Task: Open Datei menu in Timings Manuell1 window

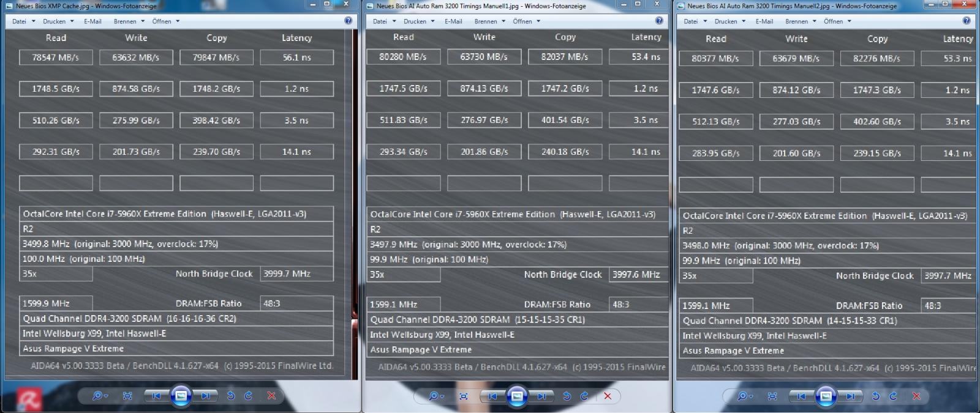Action: pos(383,21)
